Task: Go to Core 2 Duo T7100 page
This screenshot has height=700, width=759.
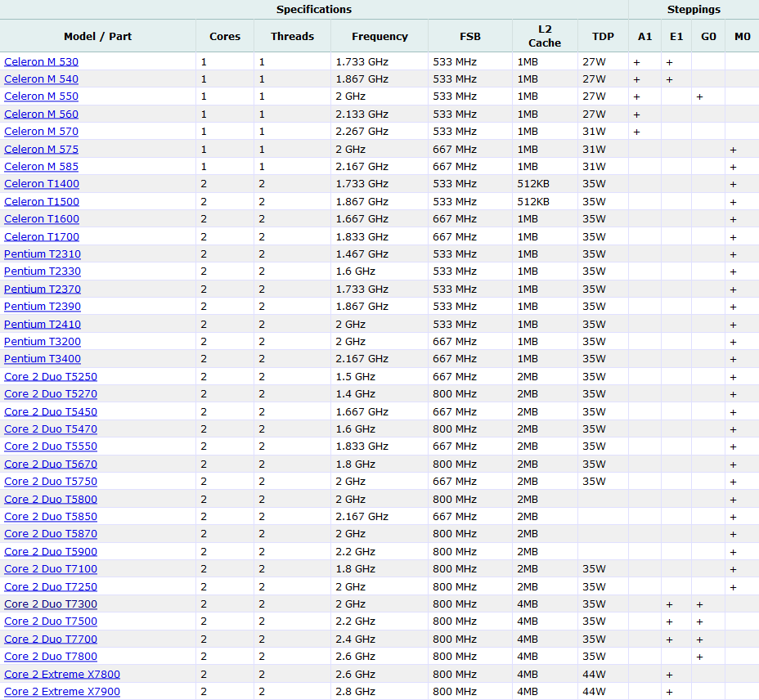Action: 51,569
